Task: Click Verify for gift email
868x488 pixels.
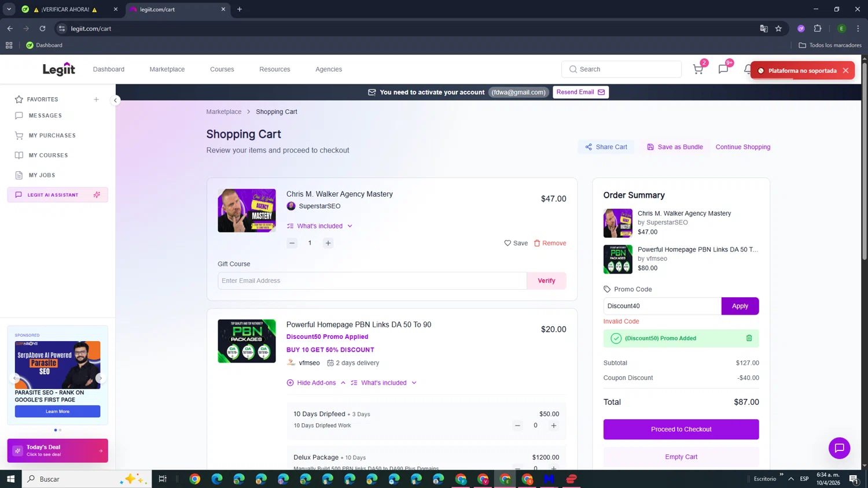Action: coord(546,281)
